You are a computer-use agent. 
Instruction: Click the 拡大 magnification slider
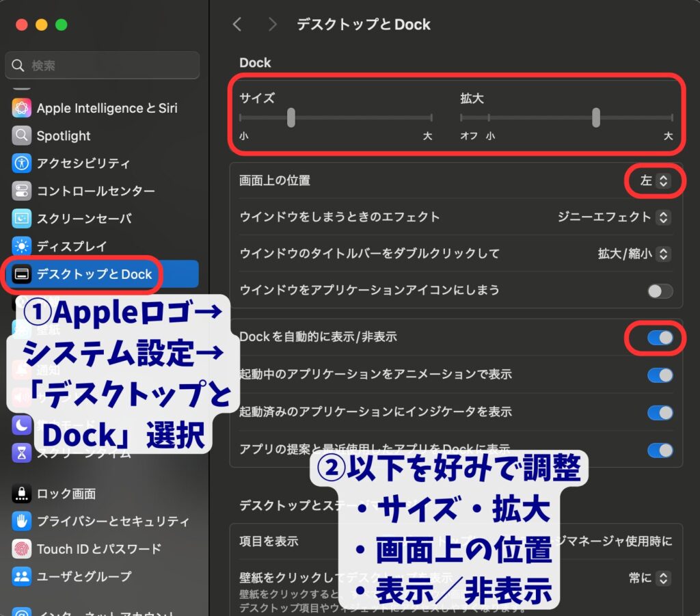(567, 118)
